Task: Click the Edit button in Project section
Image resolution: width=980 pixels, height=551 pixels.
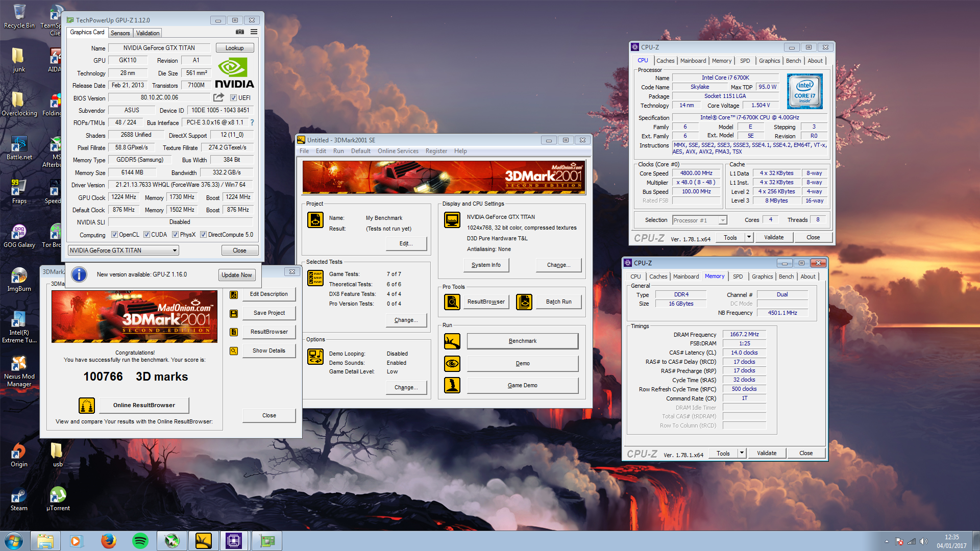Action: pyautogui.click(x=406, y=244)
